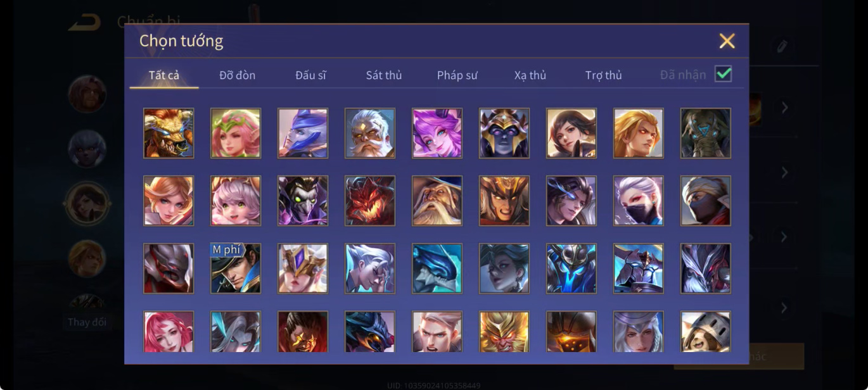Pick the hero labeled M phí
The width and height of the screenshot is (868, 390).
pyautogui.click(x=236, y=268)
